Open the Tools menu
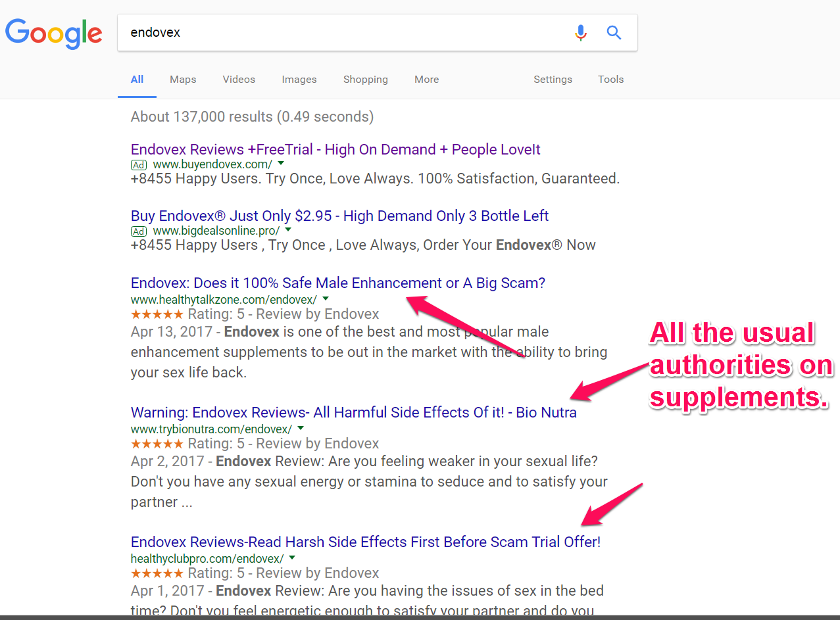The image size is (840, 620). [x=610, y=79]
